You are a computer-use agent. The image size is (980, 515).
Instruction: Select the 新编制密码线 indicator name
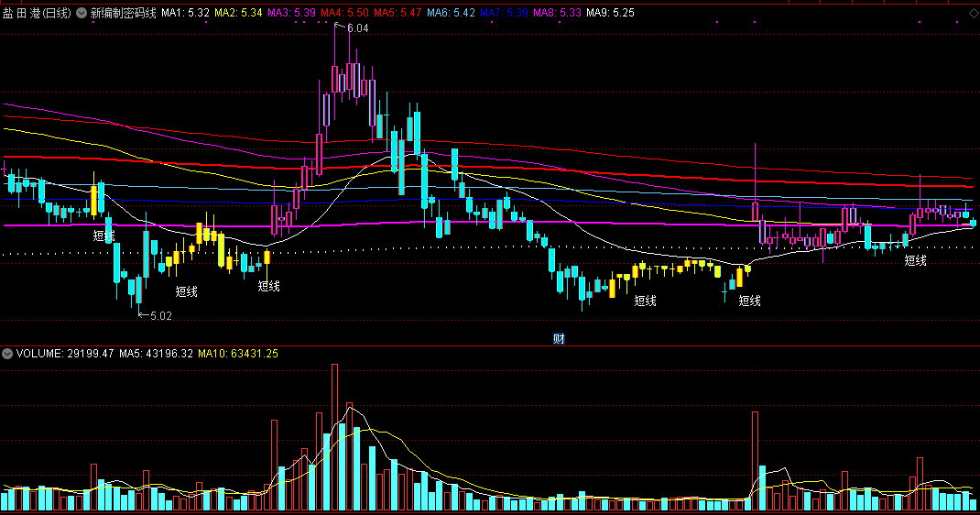point(124,13)
